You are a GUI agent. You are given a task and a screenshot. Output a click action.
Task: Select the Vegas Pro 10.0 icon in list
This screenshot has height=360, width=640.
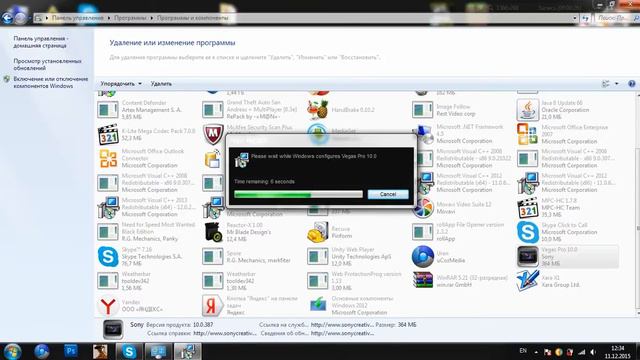(x=527, y=256)
